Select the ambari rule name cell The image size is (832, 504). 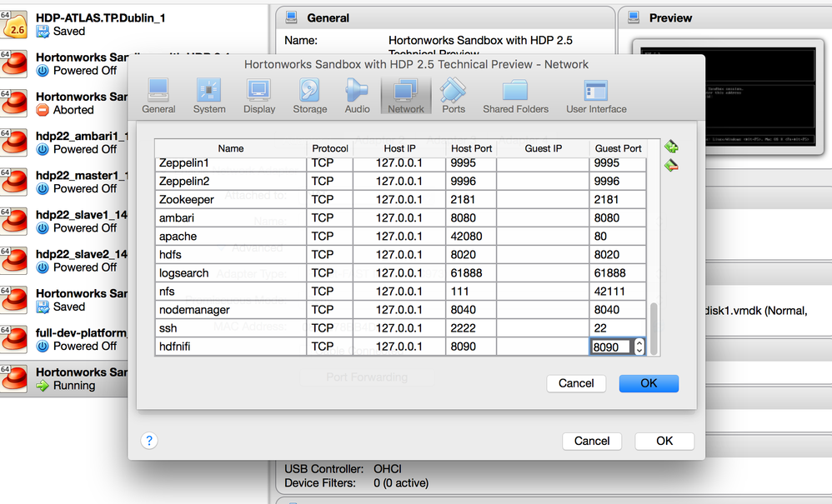point(230,217)
